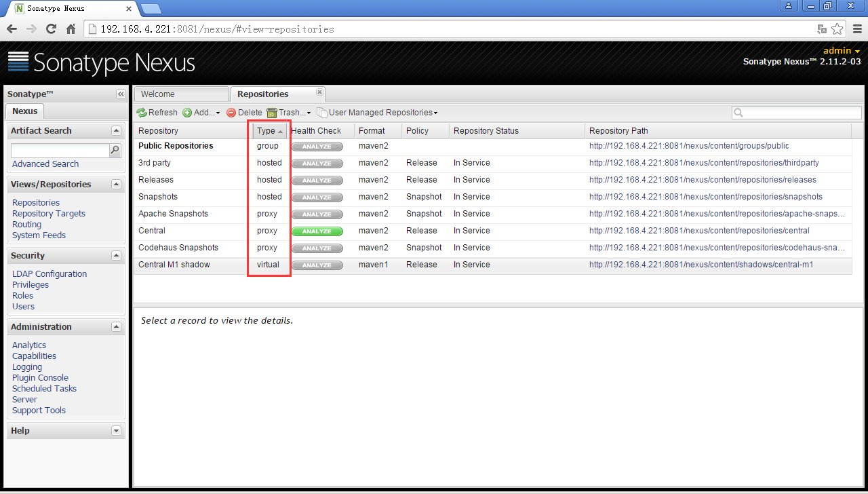Screen dimensions: 868x494
Task: Select the Nexus sidebar tab
Action: 25,111
